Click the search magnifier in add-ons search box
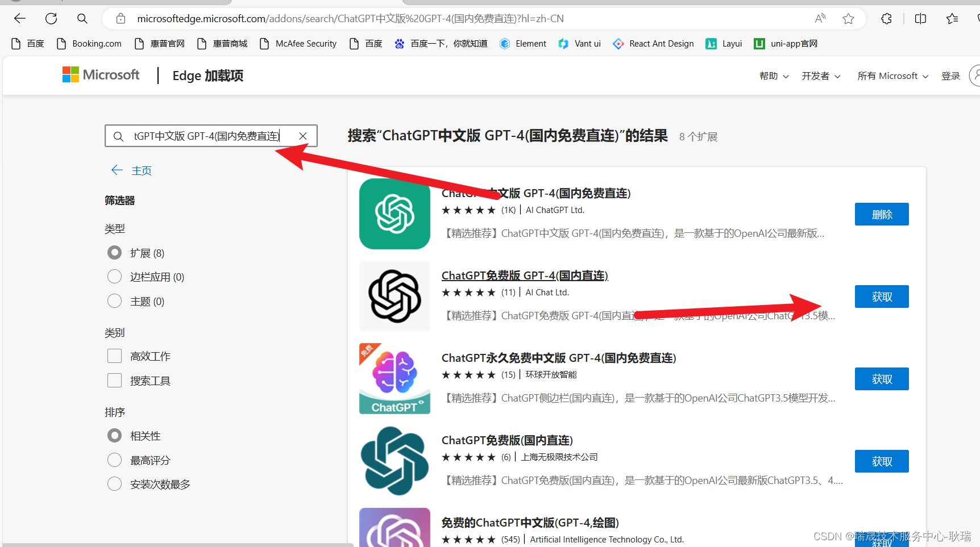Image resolution: width=980 pixels, height=547 pixels. (x=118, y=136)
